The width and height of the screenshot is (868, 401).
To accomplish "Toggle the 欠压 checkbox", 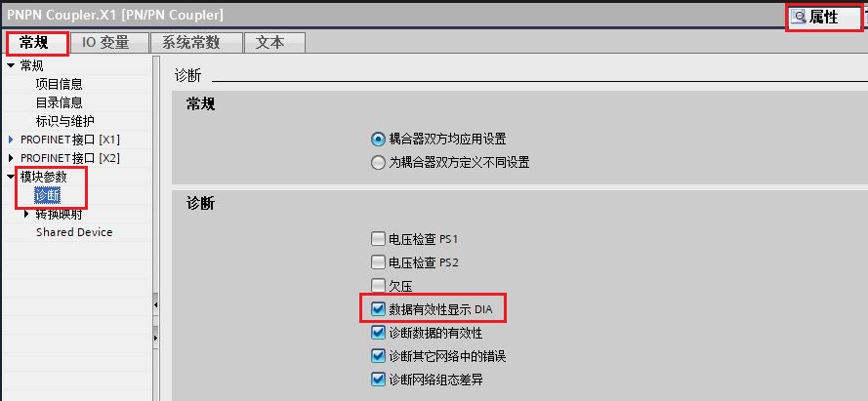I will pos(378,286).
